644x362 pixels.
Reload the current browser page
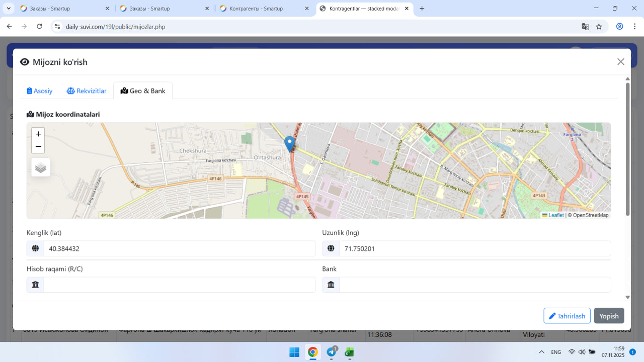40,27
